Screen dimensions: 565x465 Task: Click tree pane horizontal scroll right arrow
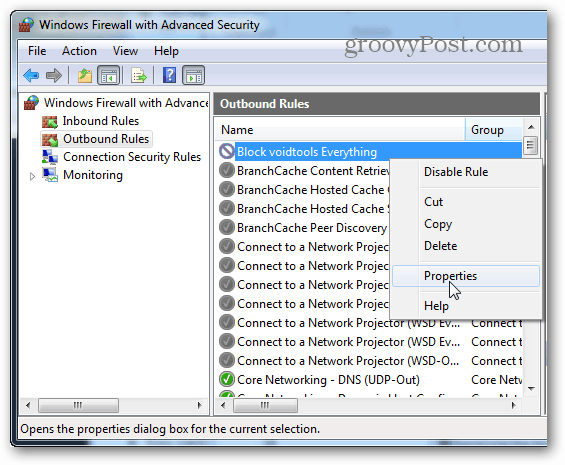coord(199,406)
